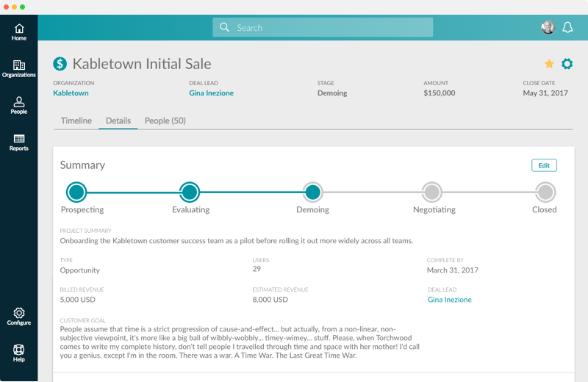Screen dimensions: 588x382
Task: Click the green maximize window button
Action: (23, 7)
